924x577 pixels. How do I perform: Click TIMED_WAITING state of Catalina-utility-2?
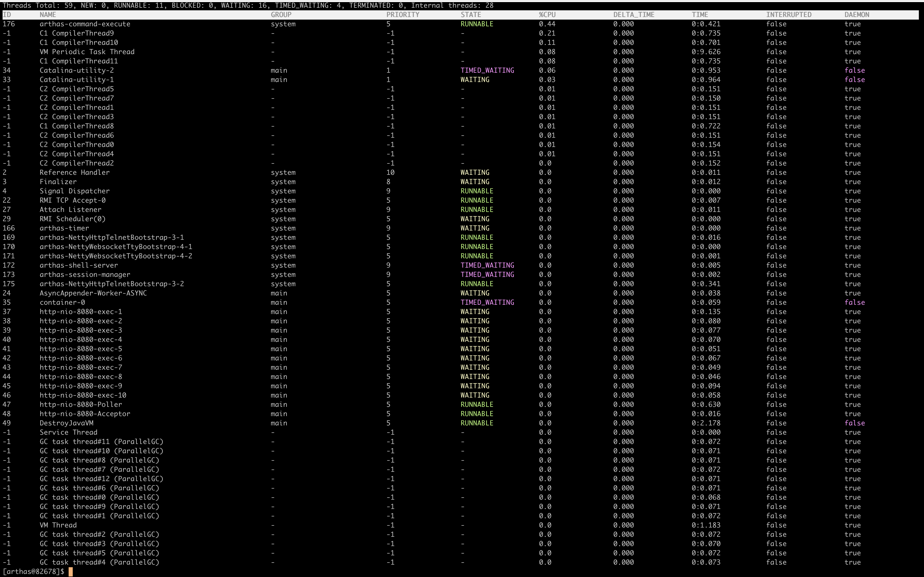tap(487, 70)
